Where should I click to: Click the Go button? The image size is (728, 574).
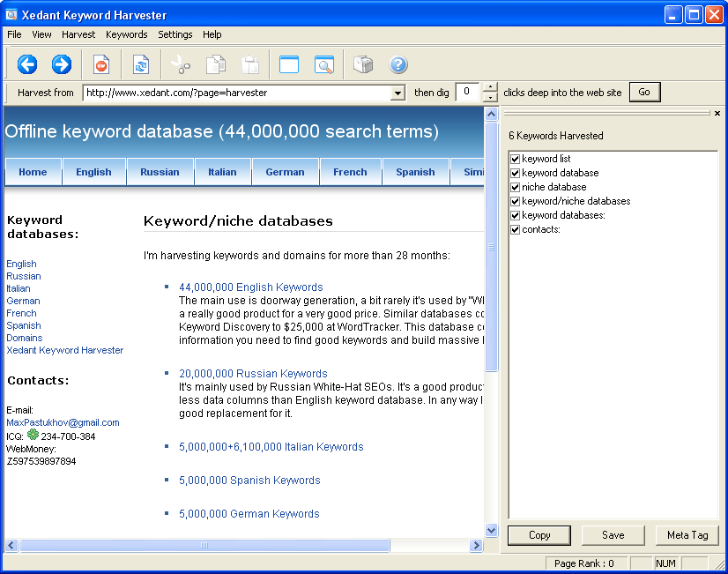point(644,92)
